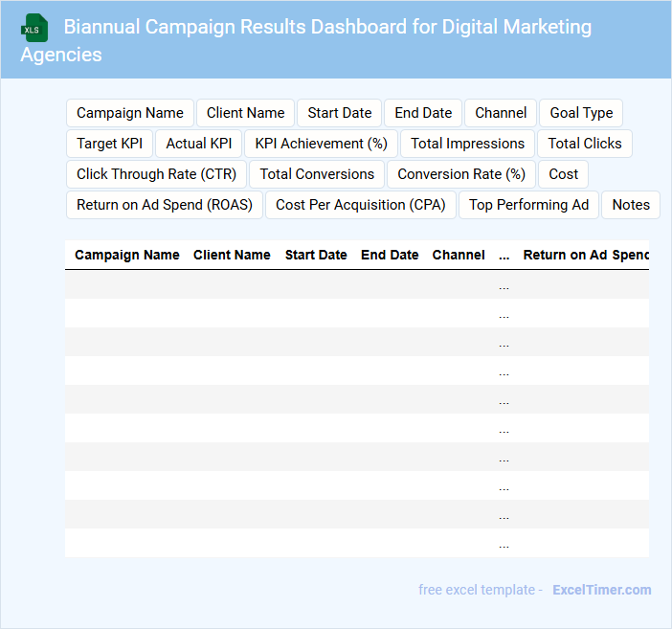Click the Cost tag
The image size is (672, 629).
(564, 174)
